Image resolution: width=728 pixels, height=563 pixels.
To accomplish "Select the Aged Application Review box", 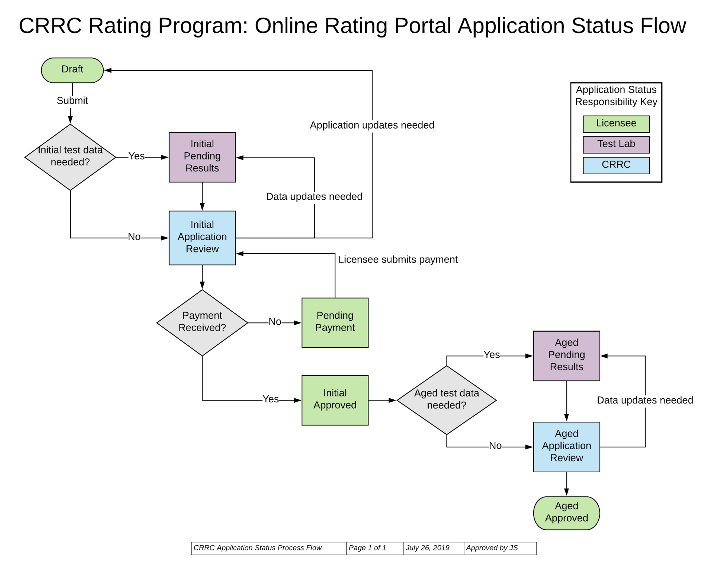I will [x=566, y=446].
